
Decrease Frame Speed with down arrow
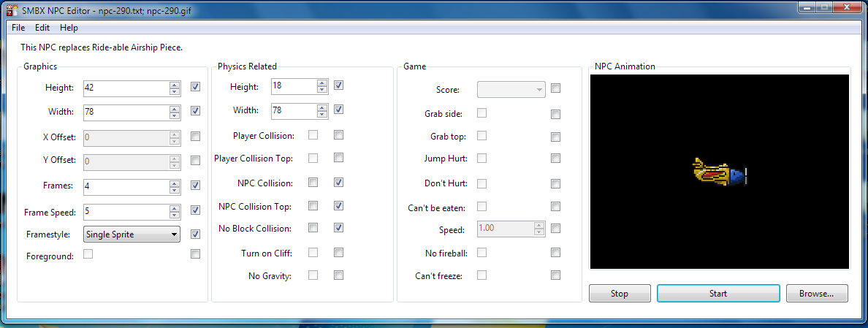tap(175, 214)
